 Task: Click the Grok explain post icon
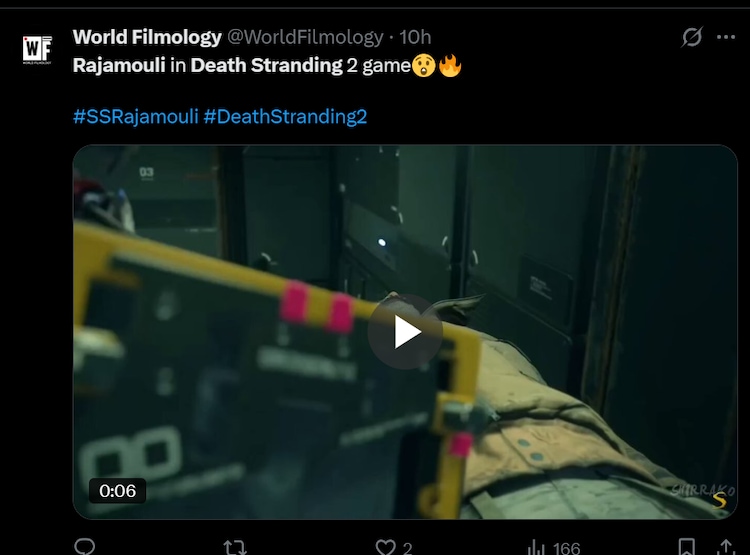pyautogui.click(x=692, y=37)
